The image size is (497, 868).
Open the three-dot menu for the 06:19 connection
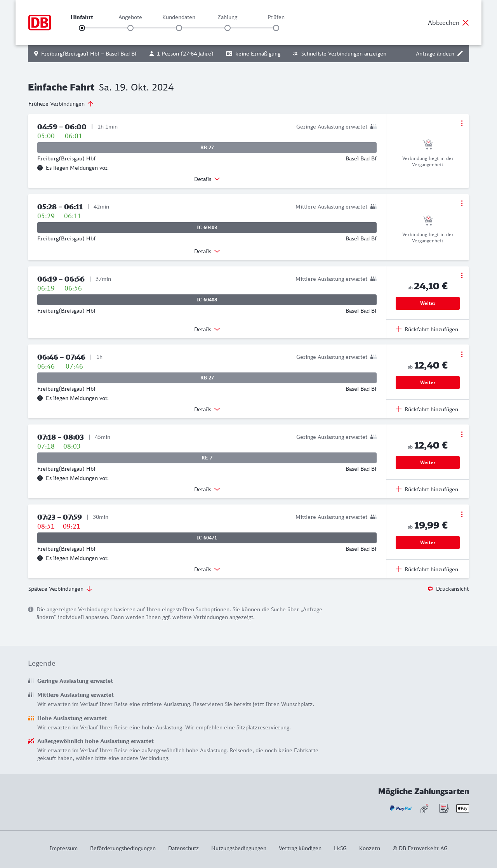462,275
